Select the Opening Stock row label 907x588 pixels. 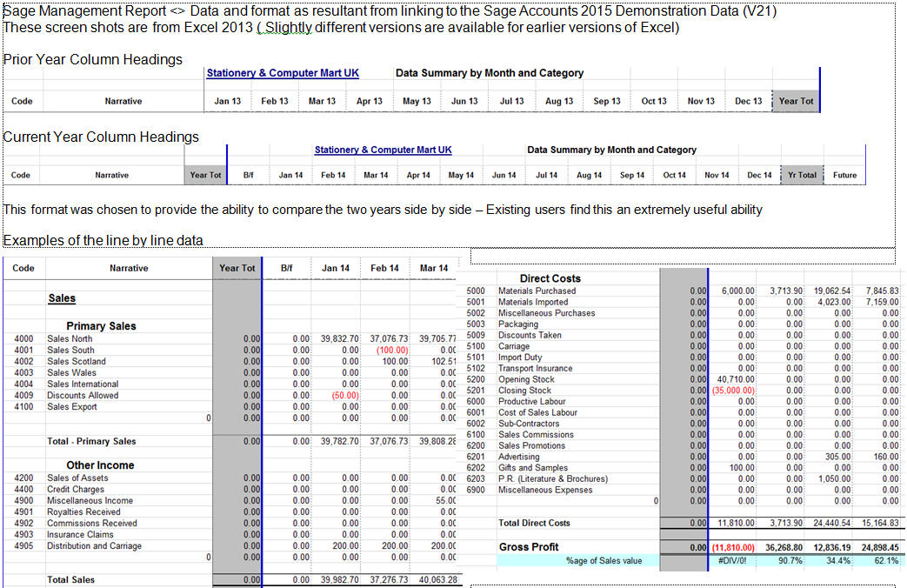526,379
